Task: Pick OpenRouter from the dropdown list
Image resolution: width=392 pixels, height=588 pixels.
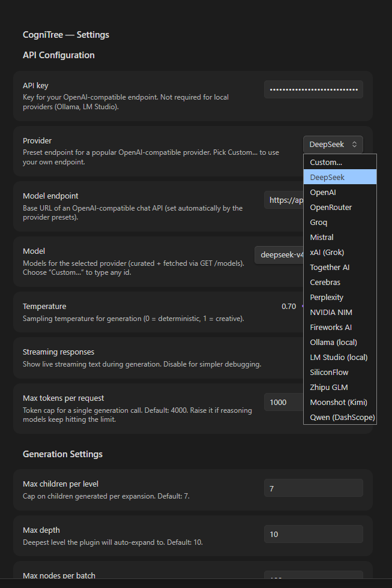Action: tap(340, 207)
